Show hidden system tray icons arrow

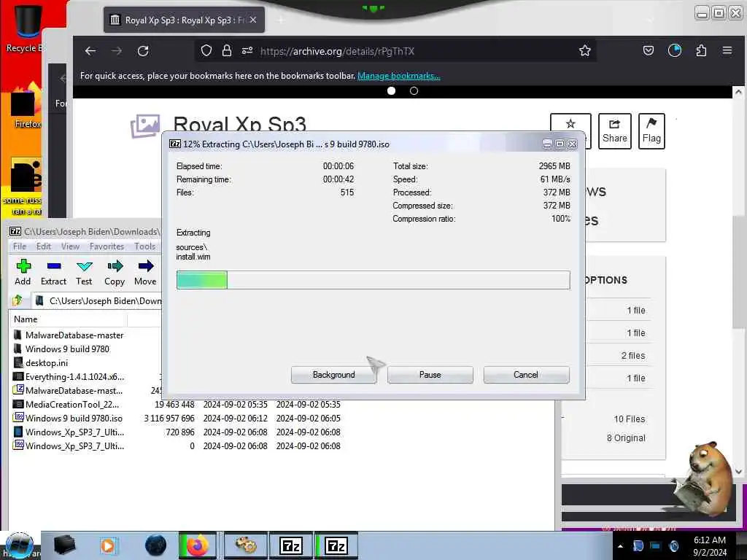pyautogui.click(x=620, y=546)
